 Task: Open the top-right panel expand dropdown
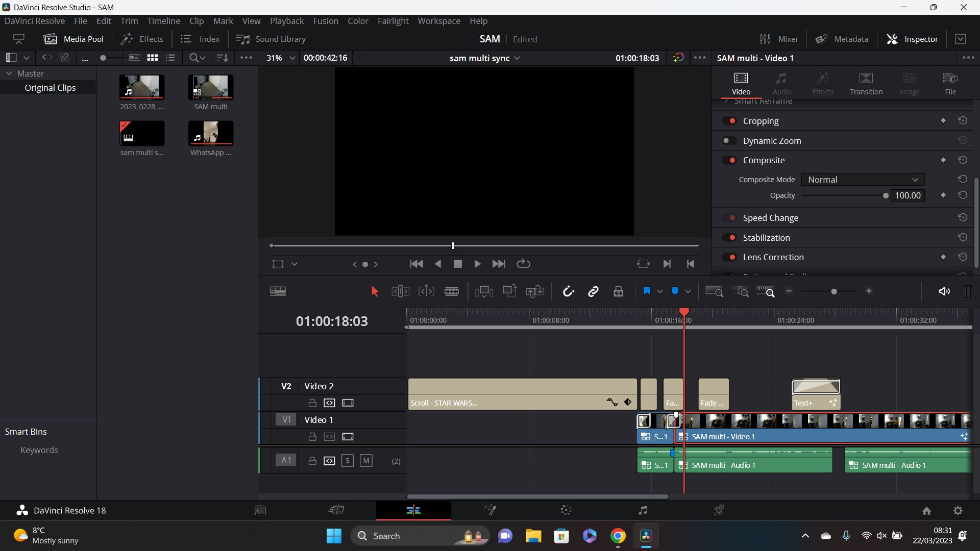[961, 39]
